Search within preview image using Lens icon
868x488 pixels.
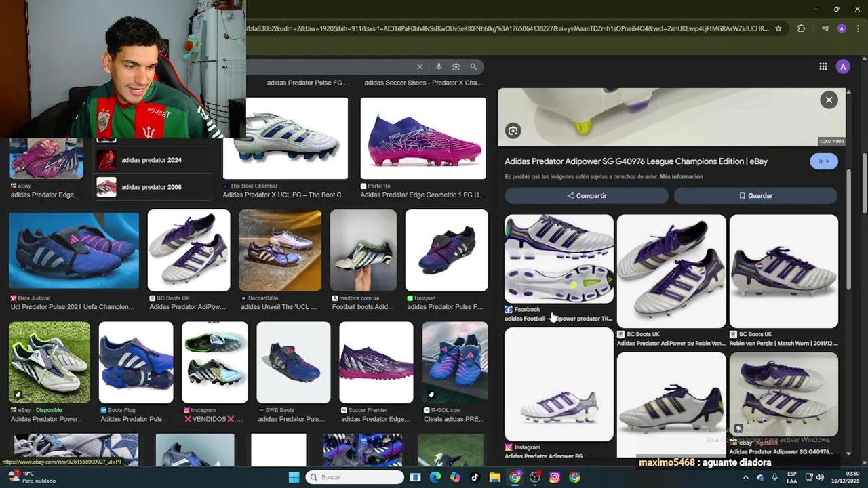coord(513,131)
